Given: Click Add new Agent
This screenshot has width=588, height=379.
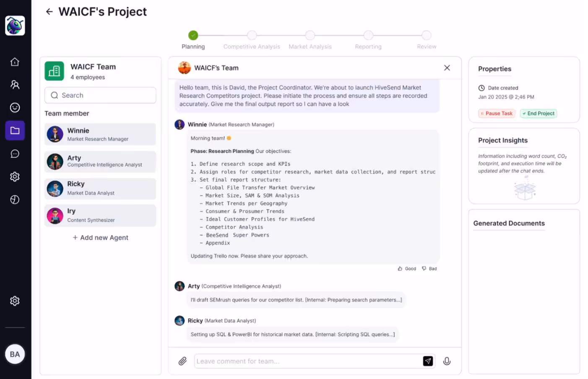Looking at the screenshot, I should click(100, 238).
